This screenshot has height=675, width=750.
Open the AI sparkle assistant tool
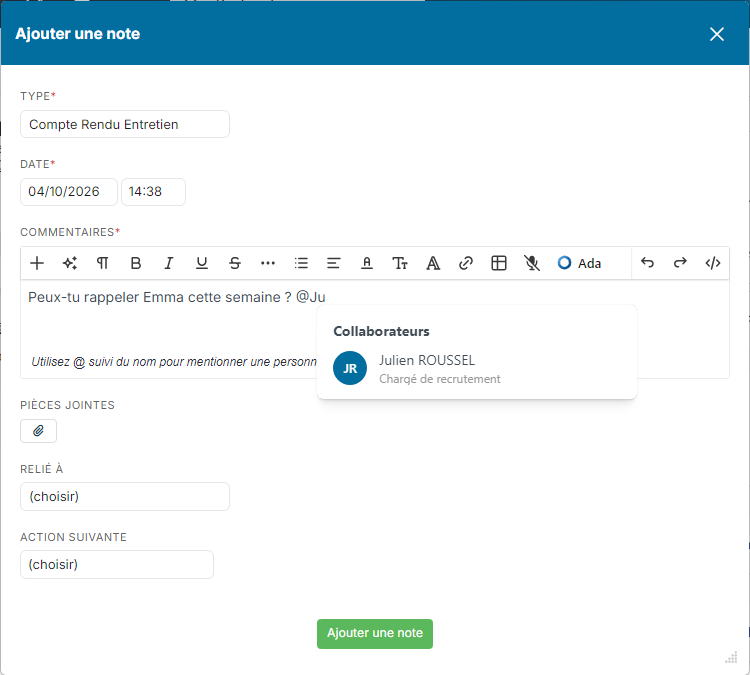pos(70,263)
